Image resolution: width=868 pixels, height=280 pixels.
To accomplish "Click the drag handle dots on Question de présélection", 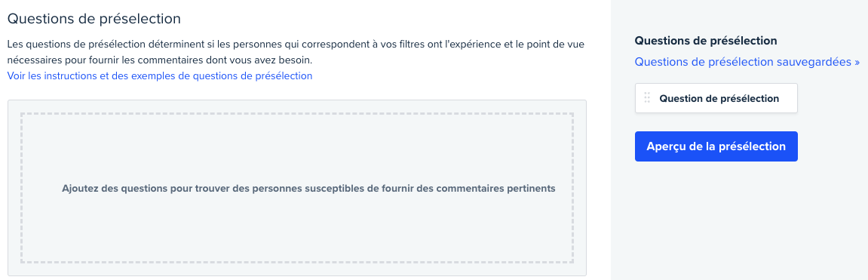I will (646, 98).
